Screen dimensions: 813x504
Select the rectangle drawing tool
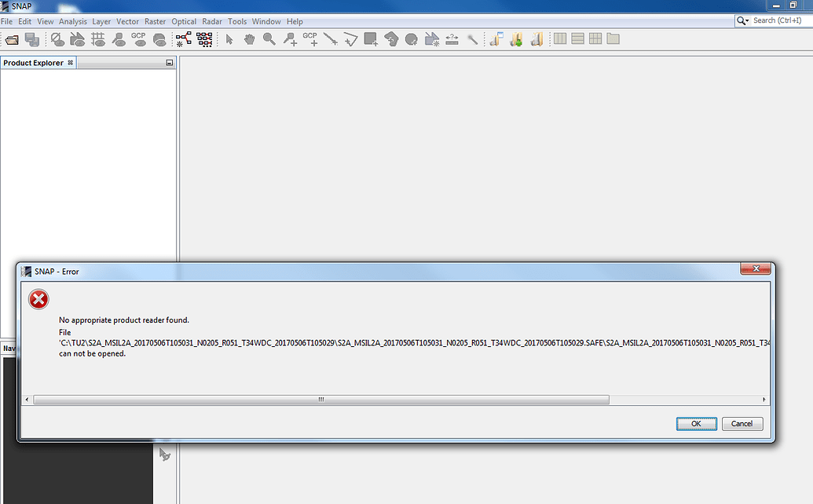[369, 38]
